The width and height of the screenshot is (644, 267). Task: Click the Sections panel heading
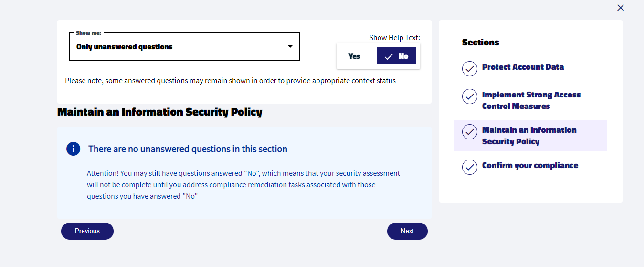tap(480, 42)
